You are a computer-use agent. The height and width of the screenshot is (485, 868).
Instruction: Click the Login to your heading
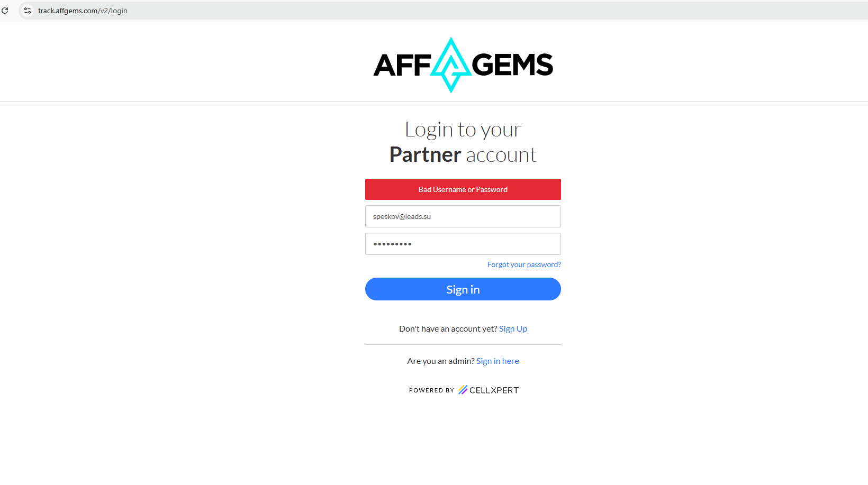(463, 130)
